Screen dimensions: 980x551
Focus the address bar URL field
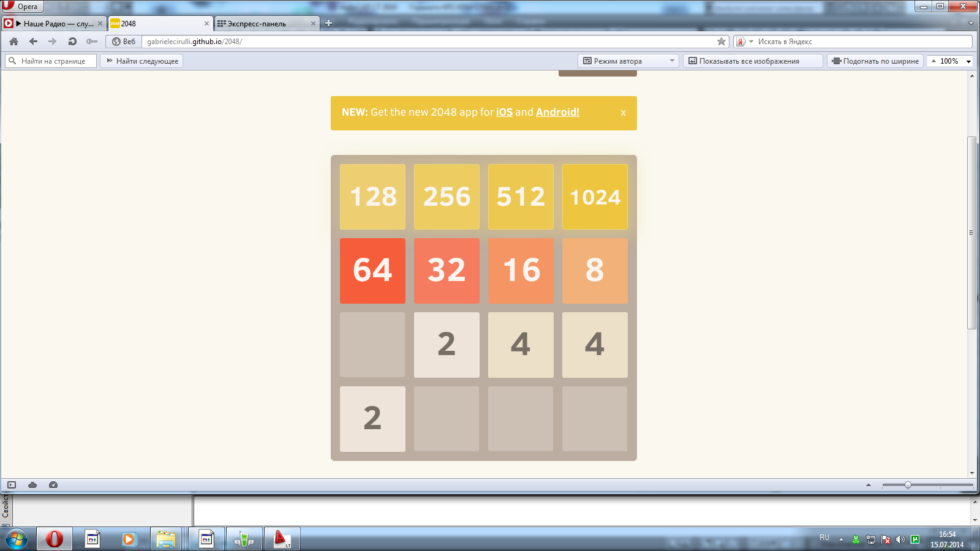(429, 41)
